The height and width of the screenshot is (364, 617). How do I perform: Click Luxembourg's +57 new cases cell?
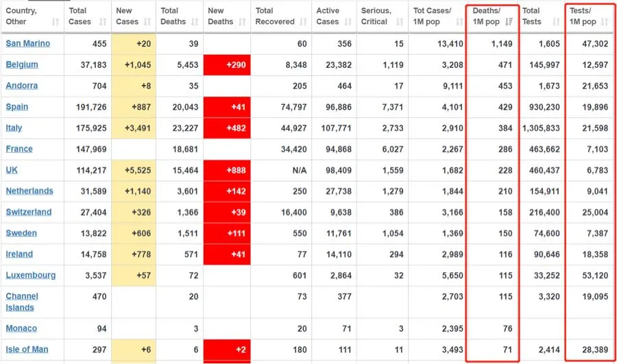pos(134,276)
